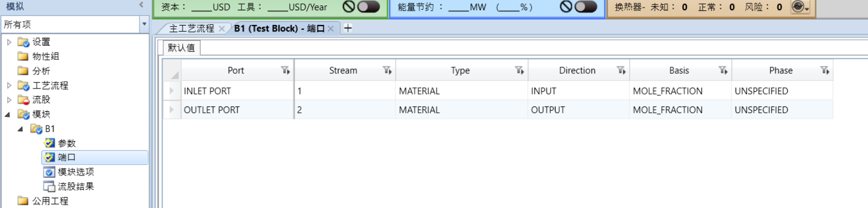Image resolution: width=868 pixels, height=208 pixels.
Task: Open the 参数 form icon under B1
Action: [x=49, y=143]
